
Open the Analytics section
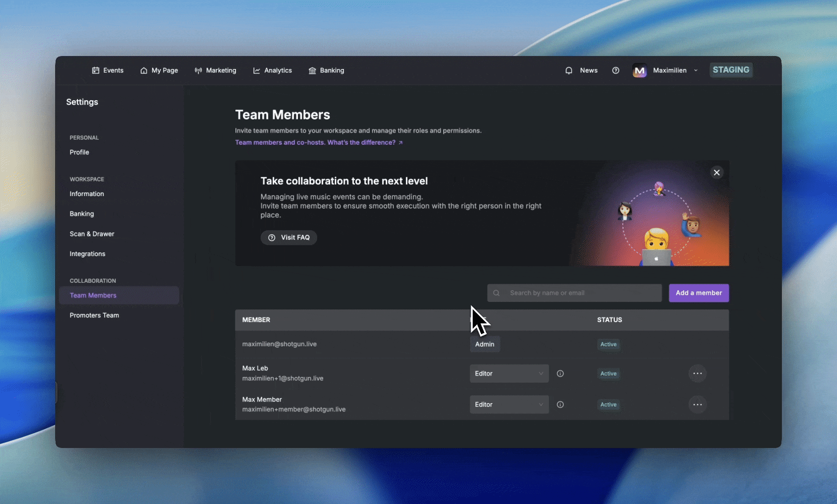click(x=272, y=70)
